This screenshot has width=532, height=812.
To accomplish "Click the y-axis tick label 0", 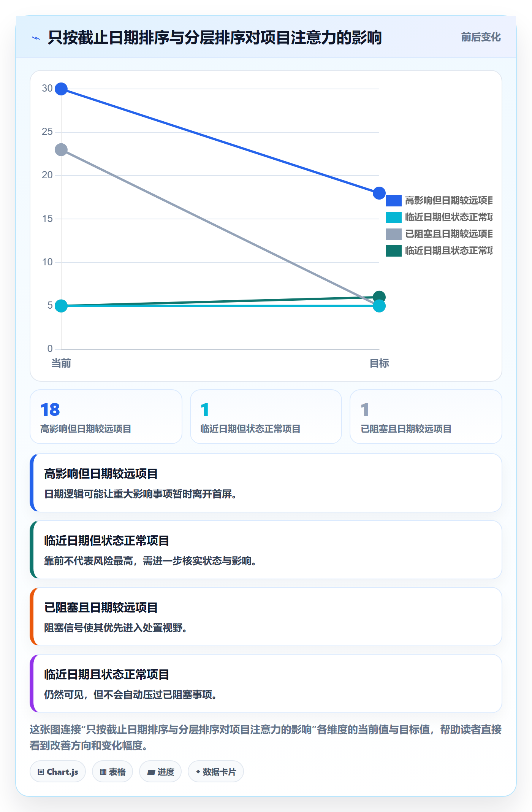I will click(x=50, y=349).
